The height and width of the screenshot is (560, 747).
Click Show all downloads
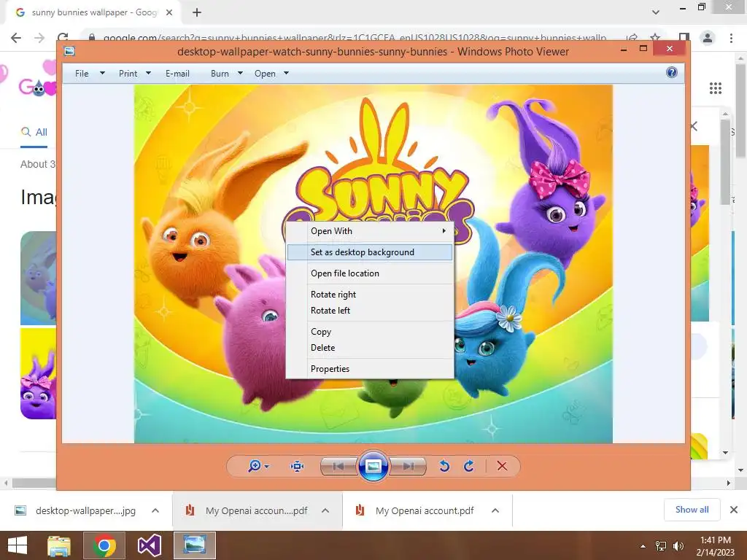[x=692, y=510]
